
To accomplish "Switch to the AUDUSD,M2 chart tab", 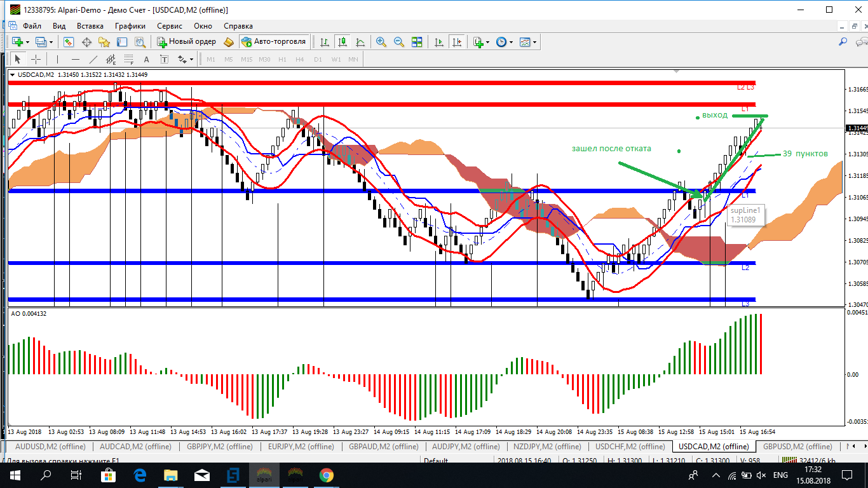I will click(x=50, y=447).
